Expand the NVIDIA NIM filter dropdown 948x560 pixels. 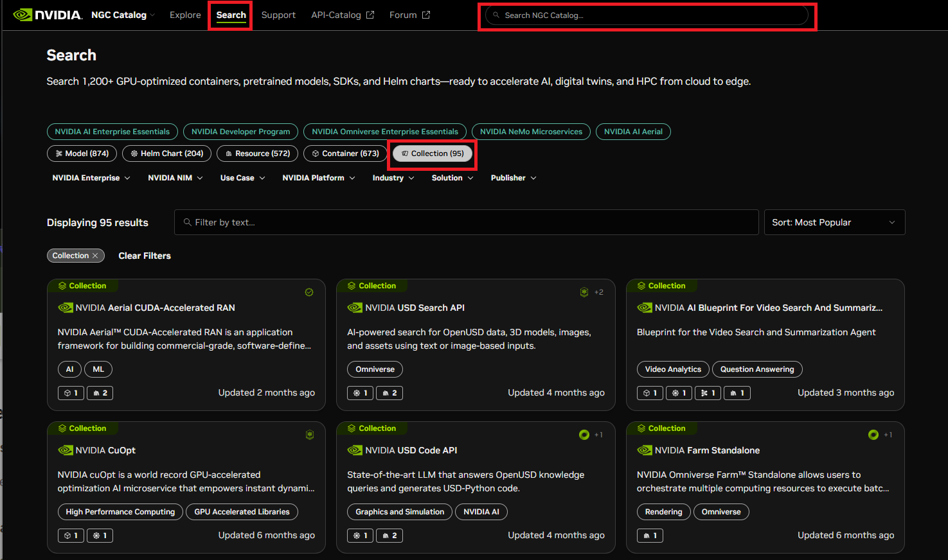[175, 178]
